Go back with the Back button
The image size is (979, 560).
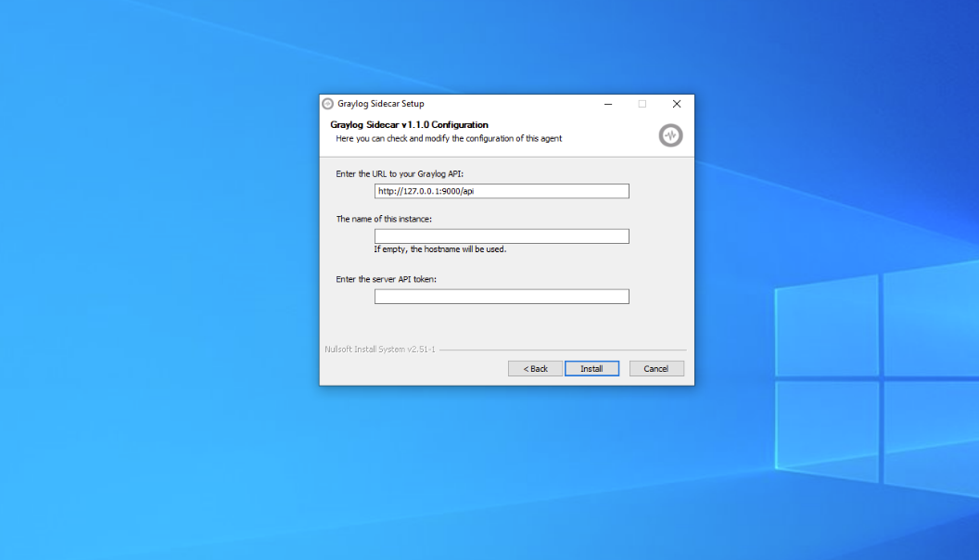(535, 368)
